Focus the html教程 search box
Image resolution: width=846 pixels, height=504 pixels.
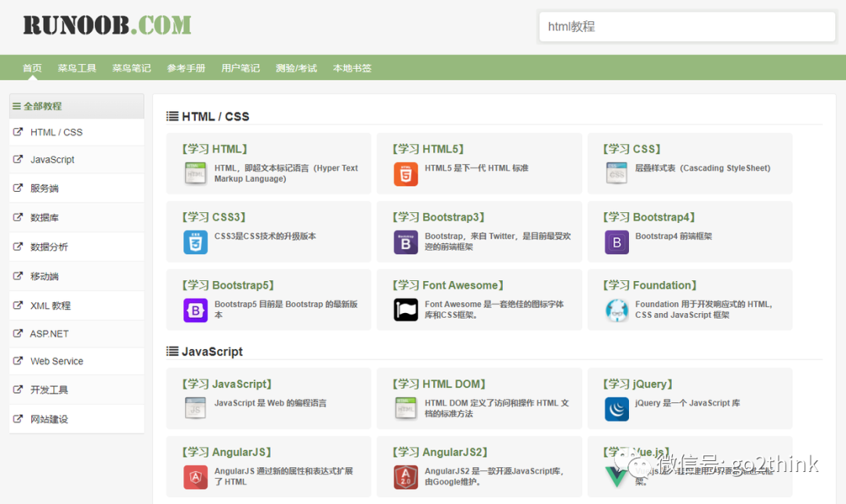click(x=687, y=27)
